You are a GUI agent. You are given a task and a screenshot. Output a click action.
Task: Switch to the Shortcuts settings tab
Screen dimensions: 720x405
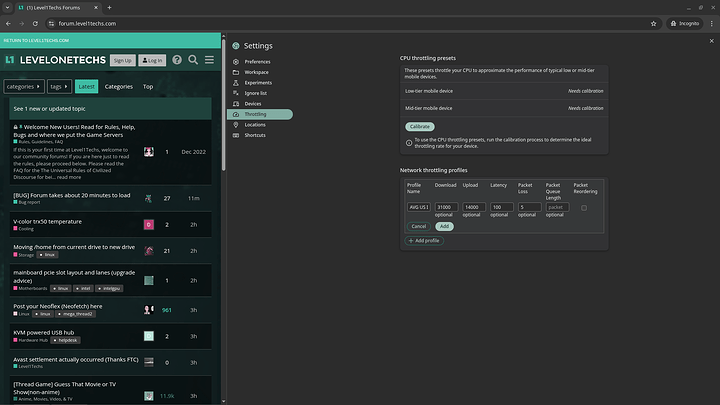256,135
